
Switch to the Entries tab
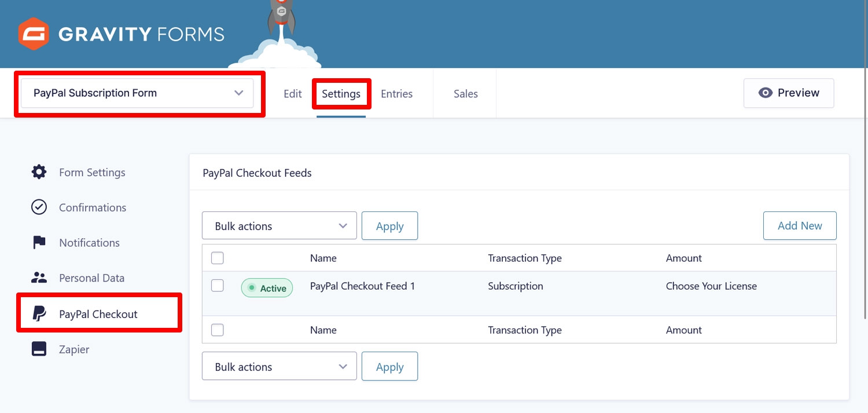coord(396,94)
